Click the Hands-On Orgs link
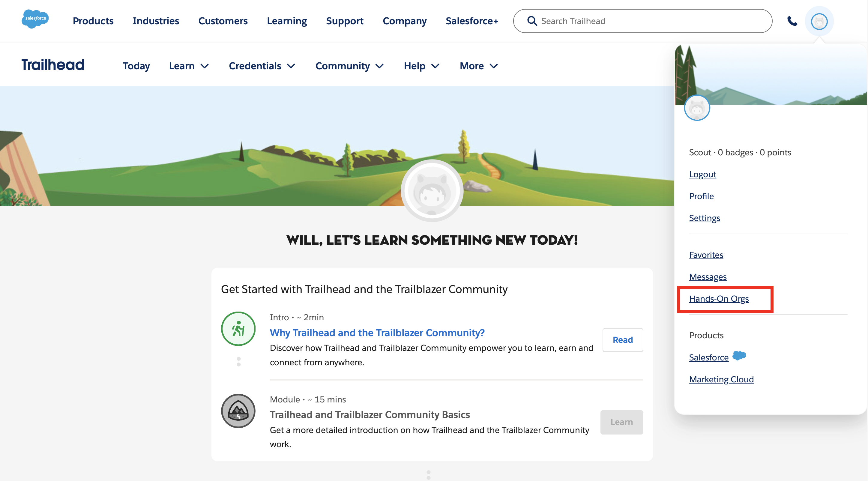868x481 pixels. click(719, 299)
